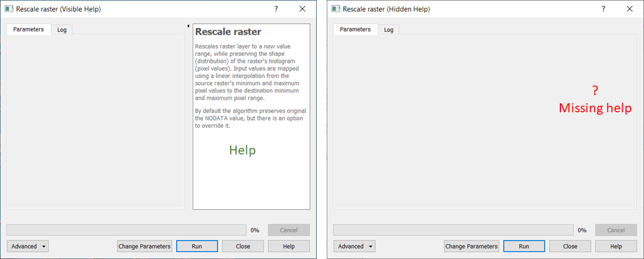Screen dimensions: 644x259
Task: Switch to the Log tab in the Visible Help window
Action: [x=62, y=30]
